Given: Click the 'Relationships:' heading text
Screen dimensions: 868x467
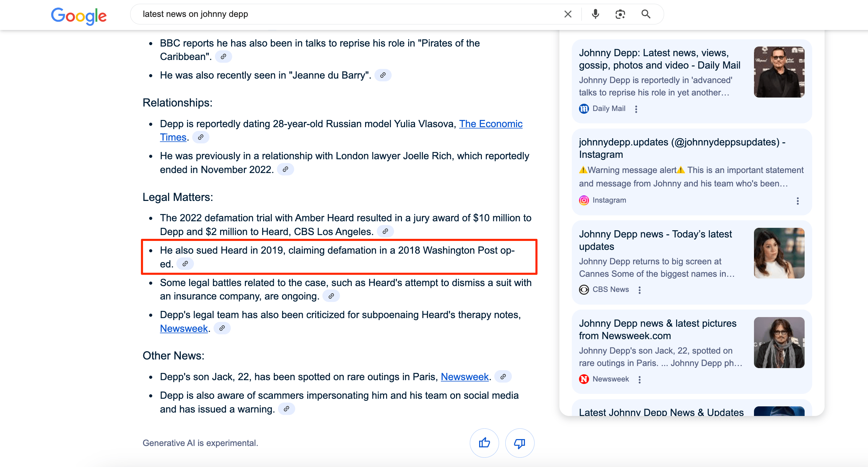Looking at the screenshot, I should coord(177,103).
